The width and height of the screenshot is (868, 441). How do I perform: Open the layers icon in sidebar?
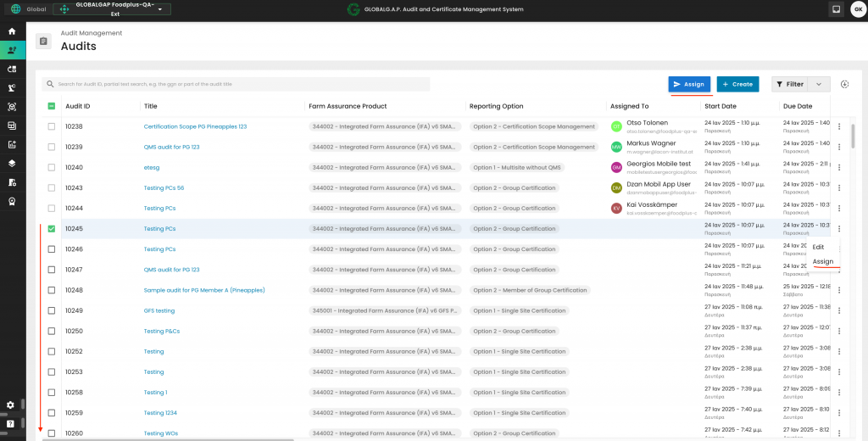12,163
